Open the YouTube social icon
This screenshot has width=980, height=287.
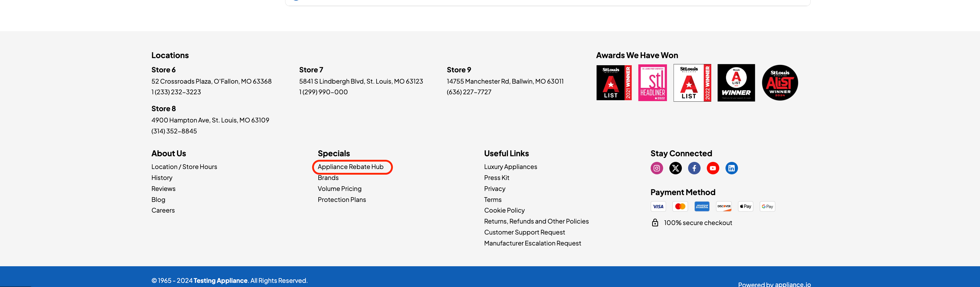coord(712,168)
